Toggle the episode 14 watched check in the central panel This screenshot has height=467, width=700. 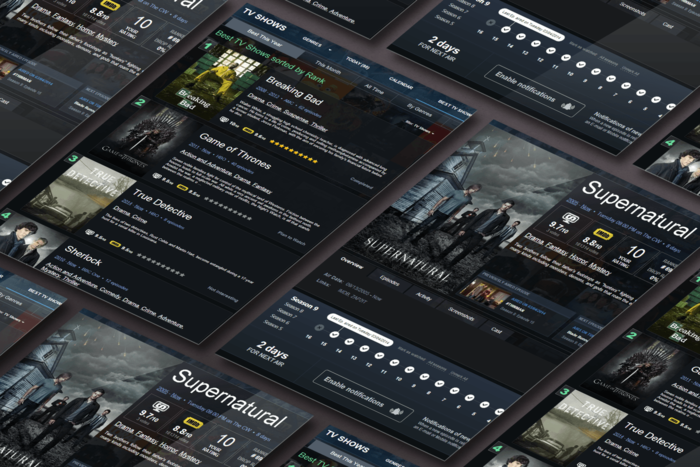tap(349, 341)
